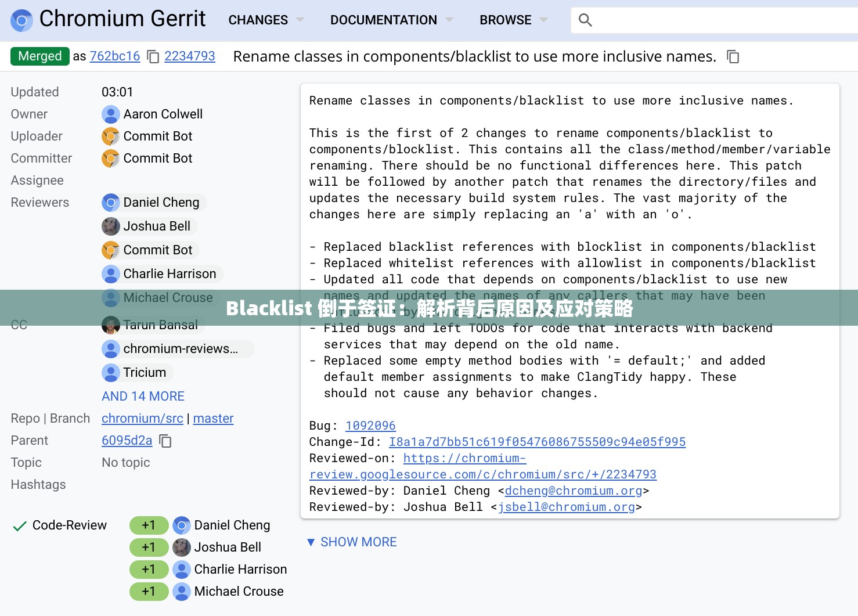Copy the change title using the copy icon
Viewport: 858px width, 616px height.
(x=733, y=56)
